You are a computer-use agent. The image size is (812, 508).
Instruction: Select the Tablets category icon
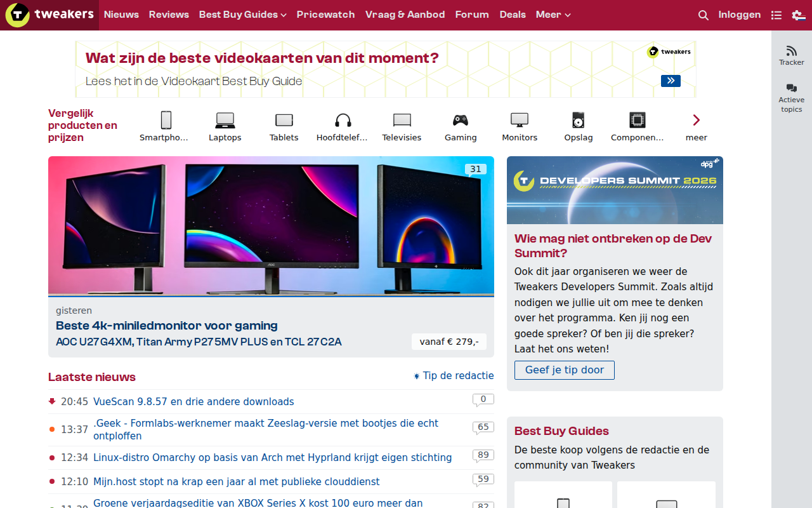point(284,120)
